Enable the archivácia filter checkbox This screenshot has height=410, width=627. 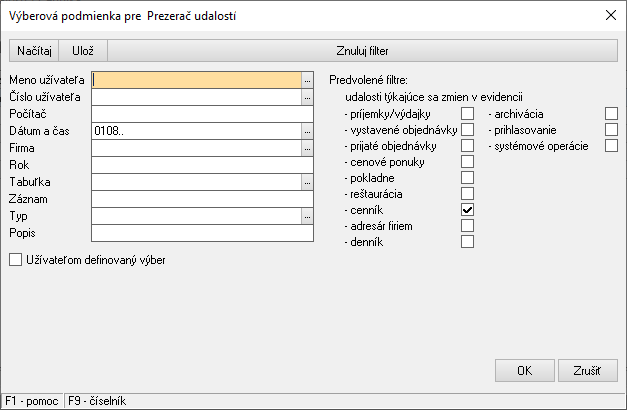tap(611, 114)
